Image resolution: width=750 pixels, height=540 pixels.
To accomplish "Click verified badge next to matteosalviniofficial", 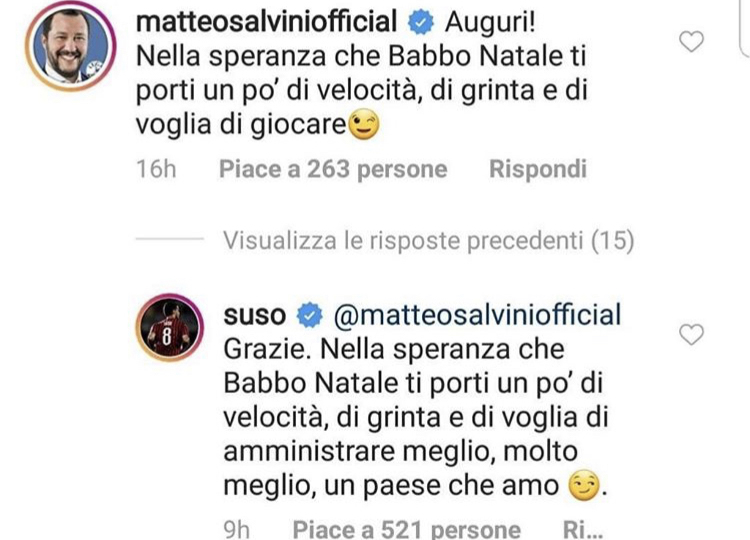I will point(420,23).
